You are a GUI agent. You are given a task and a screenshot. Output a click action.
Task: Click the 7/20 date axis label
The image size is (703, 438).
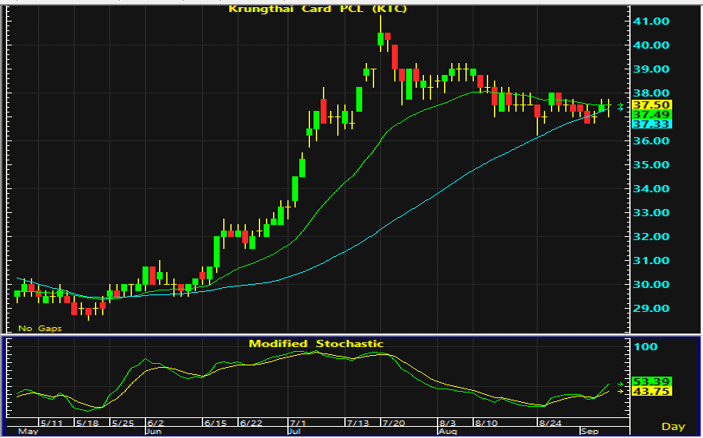click(x=393, y=423)
